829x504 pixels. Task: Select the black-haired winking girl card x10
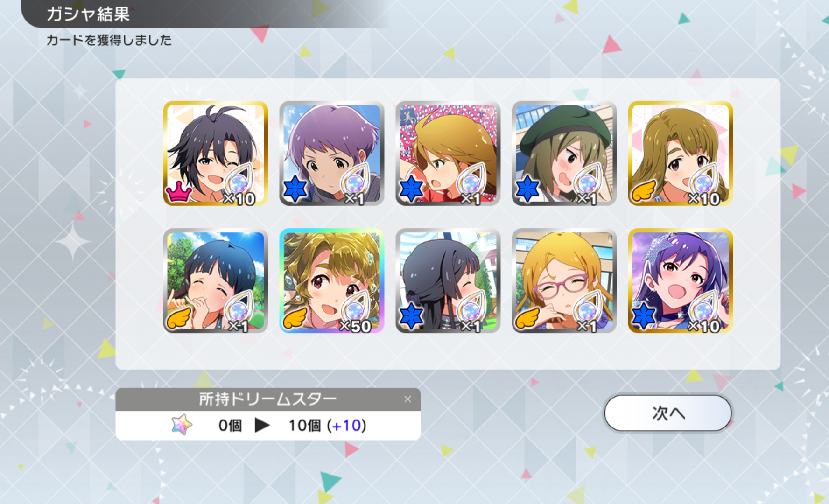216,154
